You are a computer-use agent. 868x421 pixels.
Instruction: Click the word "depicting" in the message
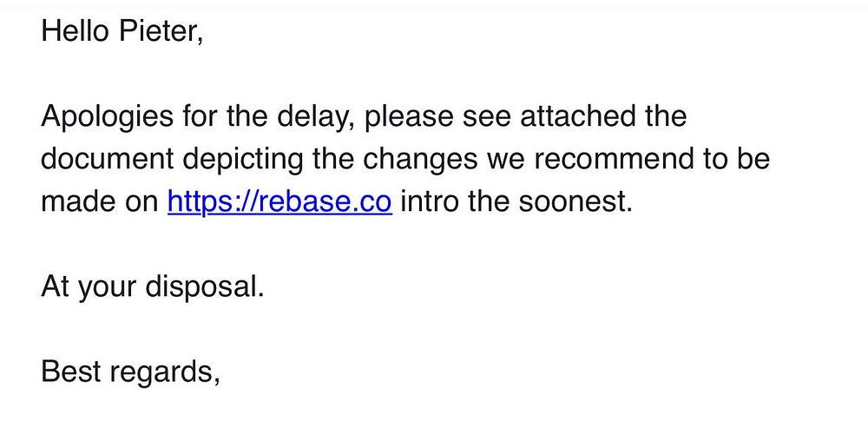(x=242, y=160)
